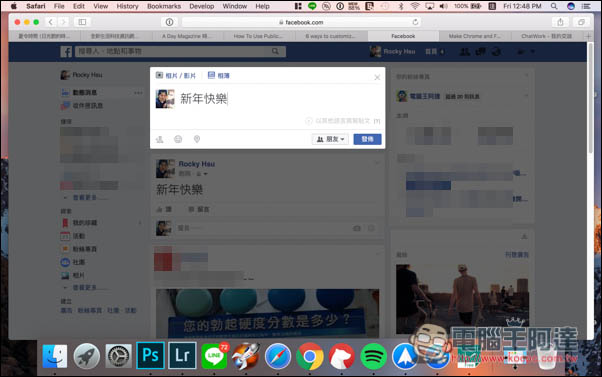Go forward with the Safari forward arrow
Screen dimensions: 602x377
63,22
